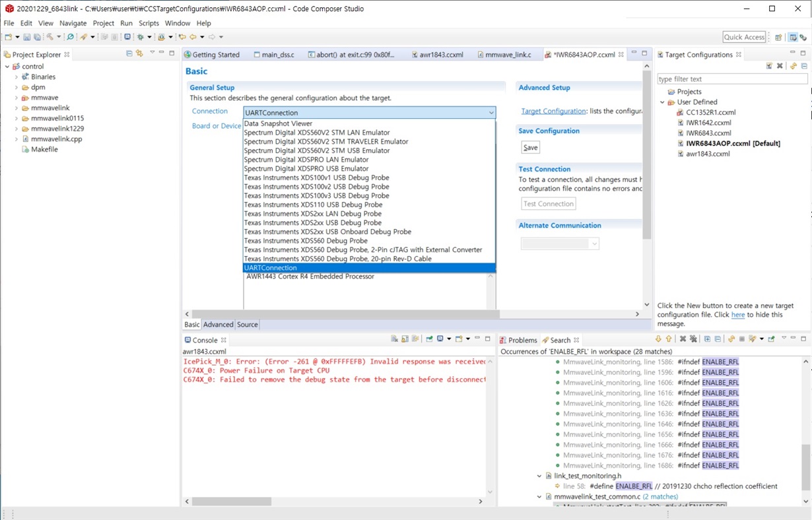This screenshot has width=812, height=520.
Task: Click the Build hammer icon
Action: [50, 37]
